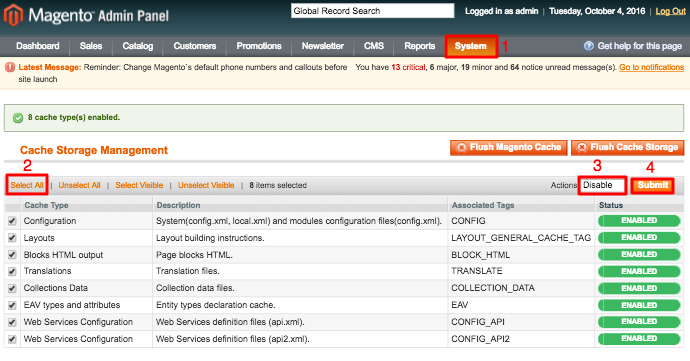Click the EAV row ENABLED status

[x=639, y=306]
